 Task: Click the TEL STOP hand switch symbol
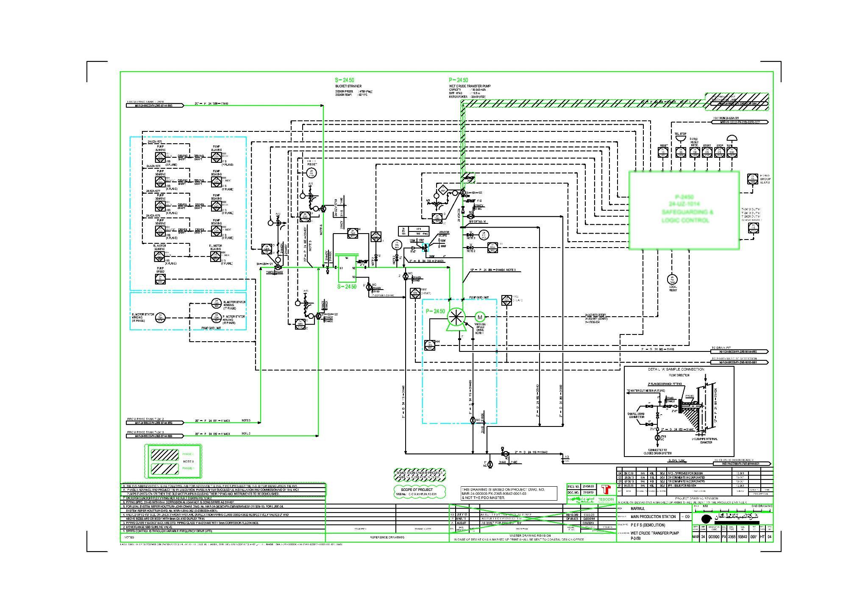[681, 152]
